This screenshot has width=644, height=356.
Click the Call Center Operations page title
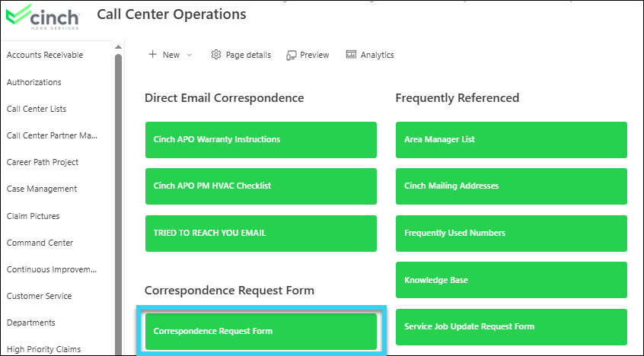[172, 14]
